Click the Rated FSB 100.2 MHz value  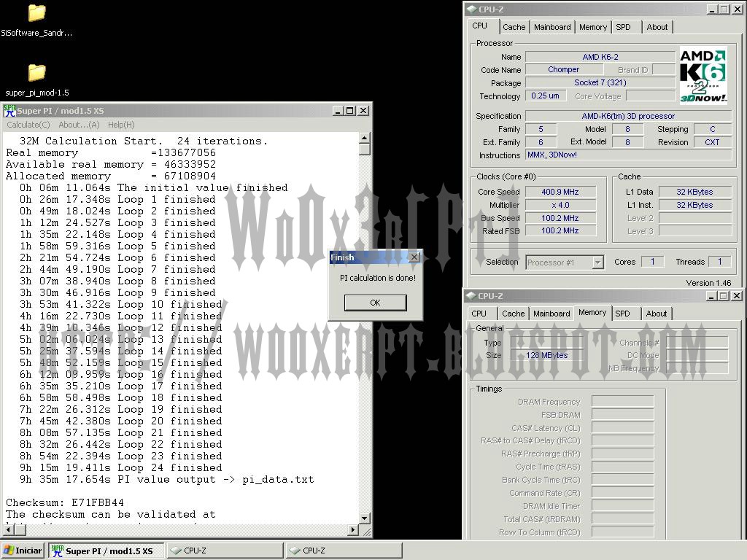[560, 231]
